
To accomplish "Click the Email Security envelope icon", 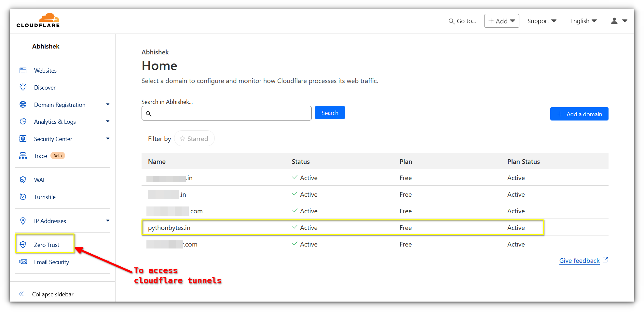I will click(23, 262).
